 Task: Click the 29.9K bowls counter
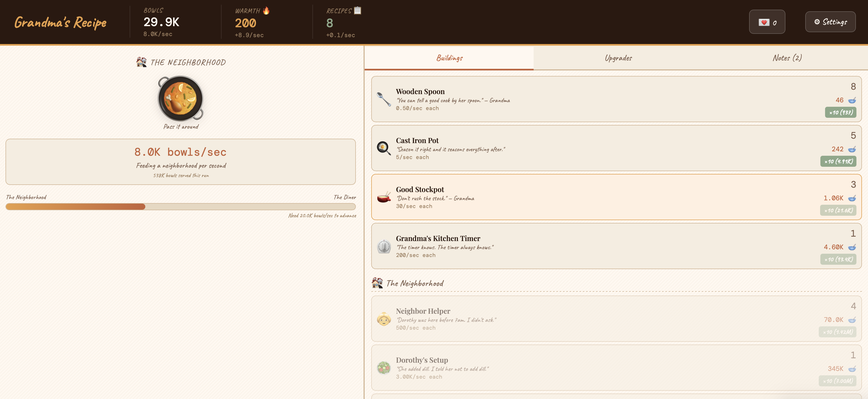coord(161,22)
